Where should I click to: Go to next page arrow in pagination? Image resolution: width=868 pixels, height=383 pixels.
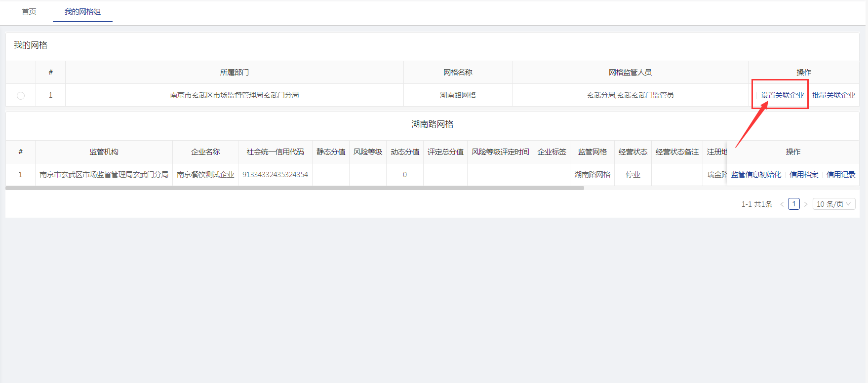(x=806, y=204)
